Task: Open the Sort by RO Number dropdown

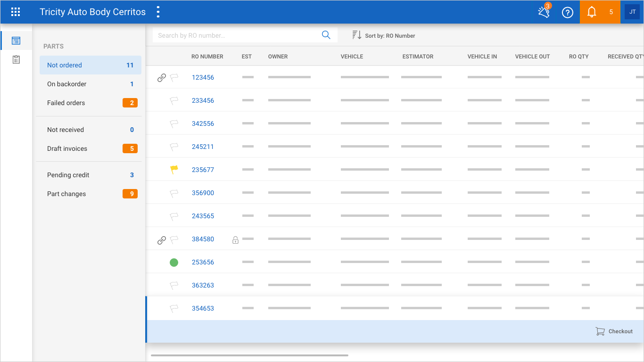Action: coord(384,35)
